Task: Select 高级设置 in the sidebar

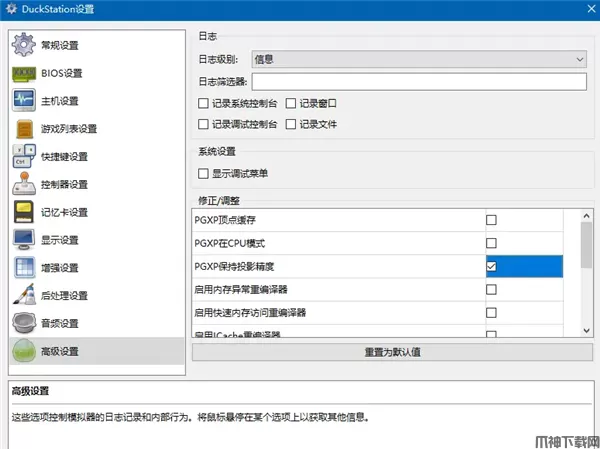Action: pyautogui.click(x=97, y=351)
